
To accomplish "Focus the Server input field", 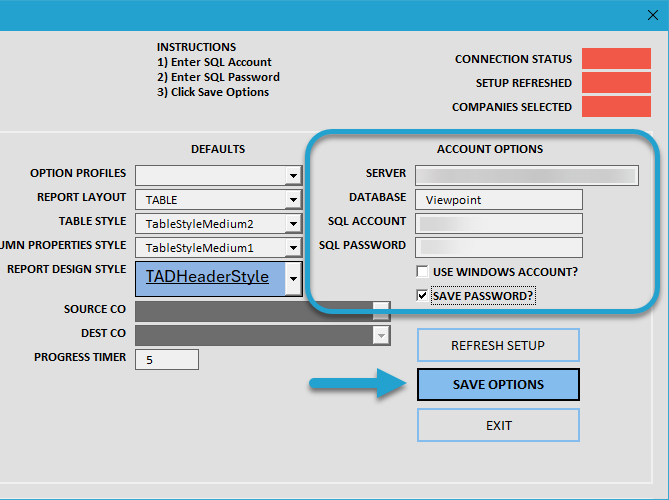I will click(x=526, y=175).
